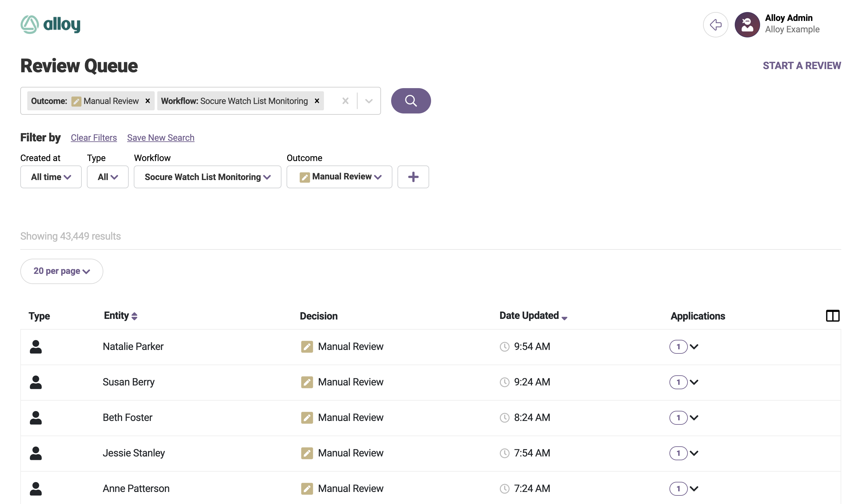The width and height of the screenshot is (859, 504).
Task: Click the person icon for Beth Foster
Action: (x=36, y=418)
